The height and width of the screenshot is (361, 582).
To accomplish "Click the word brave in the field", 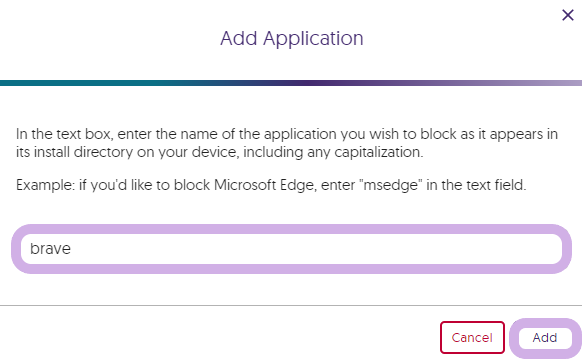I will [x=50, y=249].
